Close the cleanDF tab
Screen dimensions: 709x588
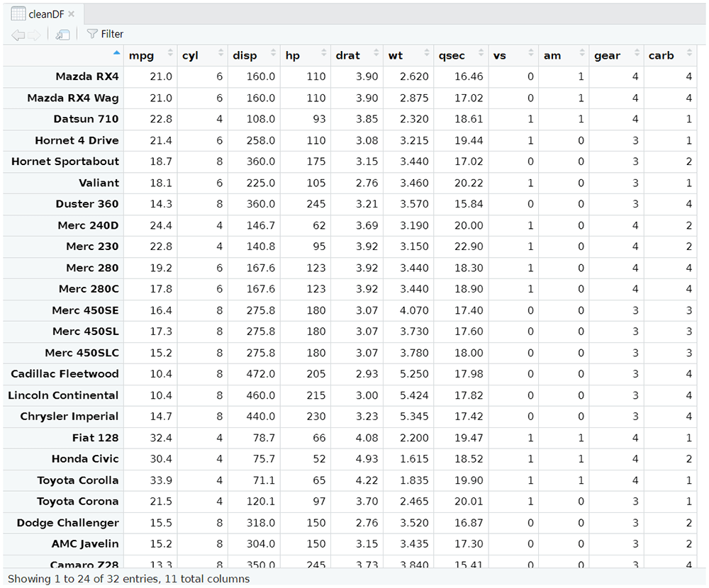click(x=71, y=14)
